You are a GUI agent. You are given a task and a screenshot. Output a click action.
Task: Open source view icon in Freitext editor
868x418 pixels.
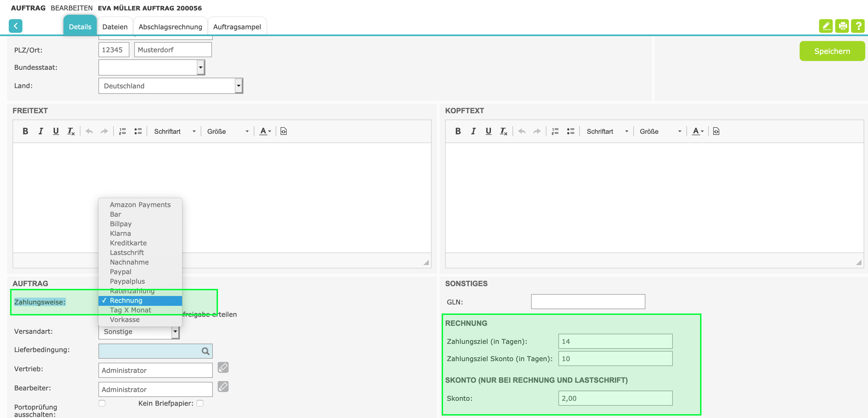point(283,131)
